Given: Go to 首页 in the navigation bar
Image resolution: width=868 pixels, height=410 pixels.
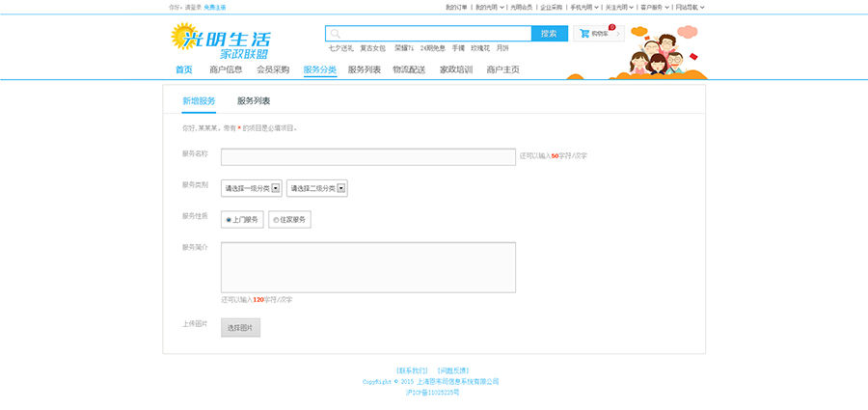Looking at the screenshot, I should coord(183,69).
